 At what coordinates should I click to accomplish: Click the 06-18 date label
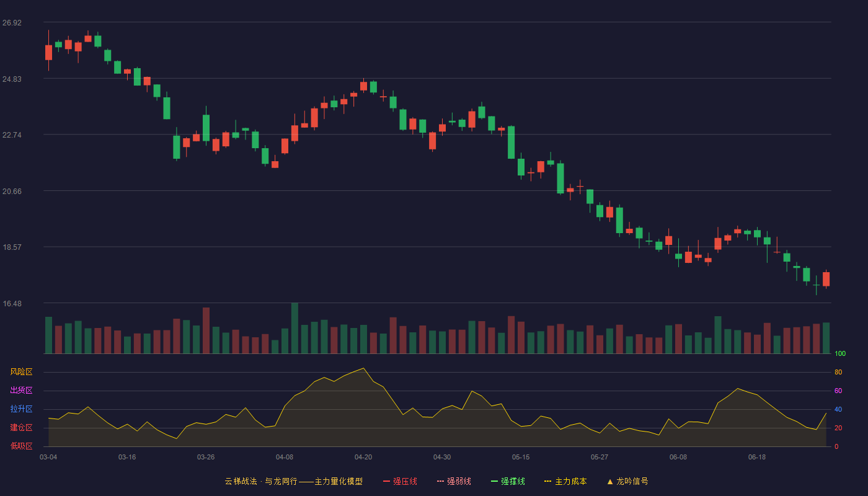coord(757,457)
